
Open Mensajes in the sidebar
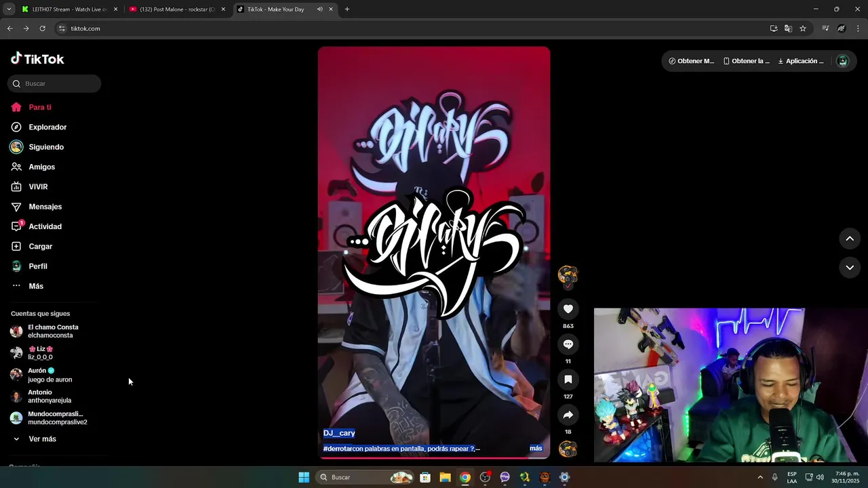45,207
